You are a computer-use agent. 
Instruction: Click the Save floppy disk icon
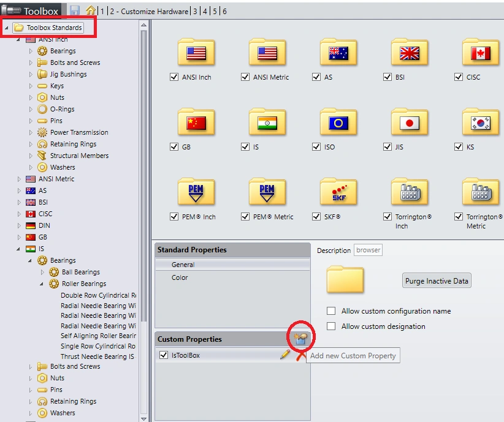pos(75,10)
